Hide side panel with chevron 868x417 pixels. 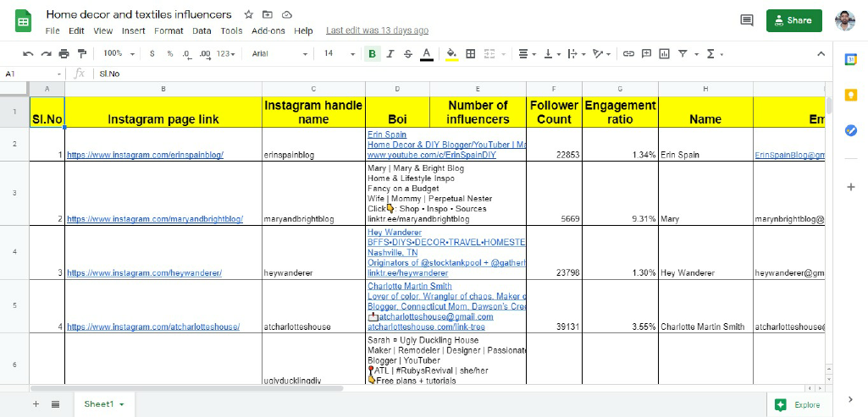point(851,399)
